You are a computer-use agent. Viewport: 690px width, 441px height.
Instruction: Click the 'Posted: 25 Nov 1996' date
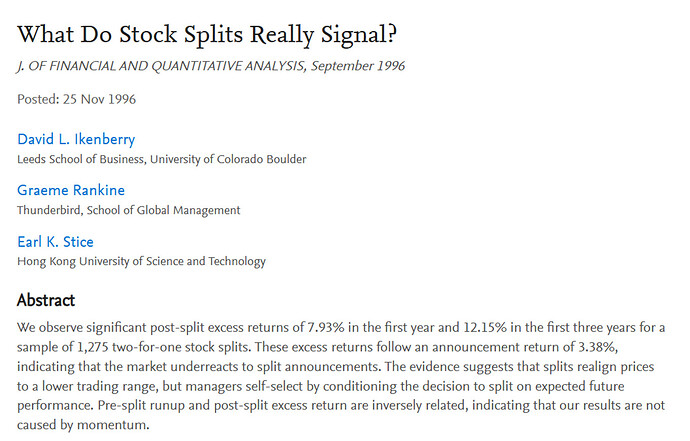[76, 99]
